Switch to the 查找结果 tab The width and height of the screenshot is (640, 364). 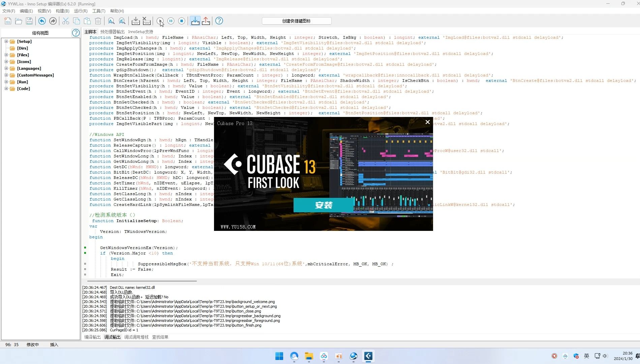click(160, 337)
